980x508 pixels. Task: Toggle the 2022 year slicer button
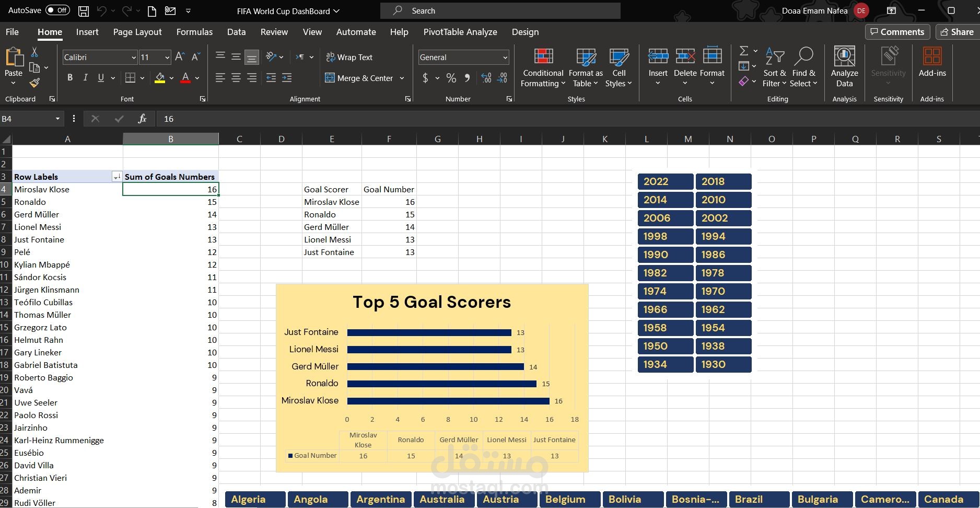coord(666,181)
